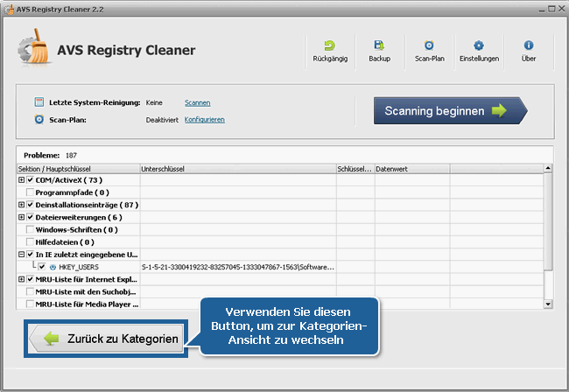This screenshot has width=569, height=392.
Task: Check the Windows-Schriften checkbox
Action: [30, 229]
